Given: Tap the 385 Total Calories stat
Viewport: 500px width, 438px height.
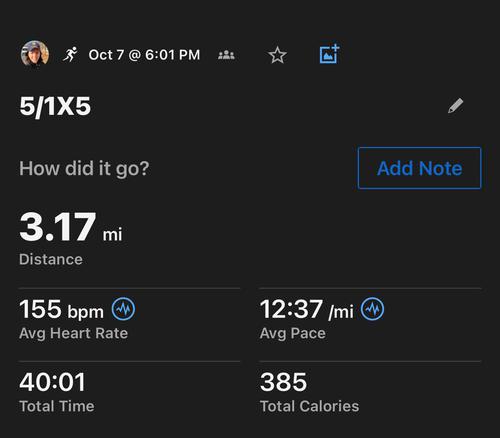Looking at the screenshot, I should coord(309,392).
